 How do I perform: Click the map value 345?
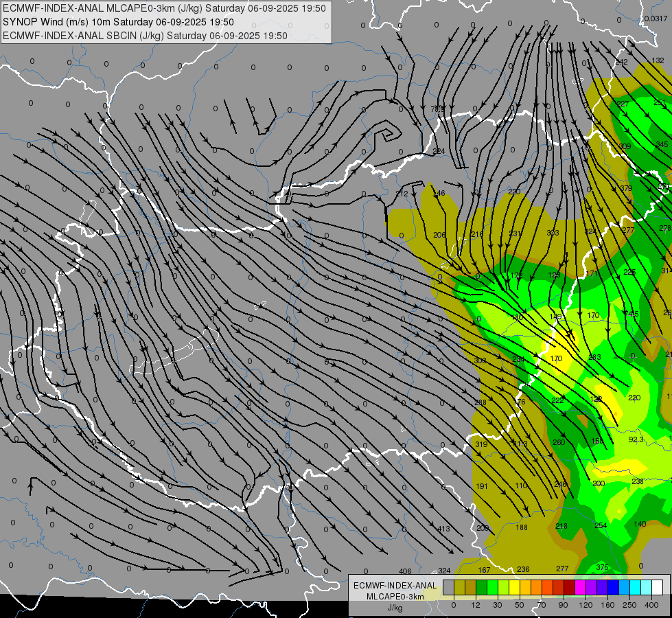click(x=662, y=144)
